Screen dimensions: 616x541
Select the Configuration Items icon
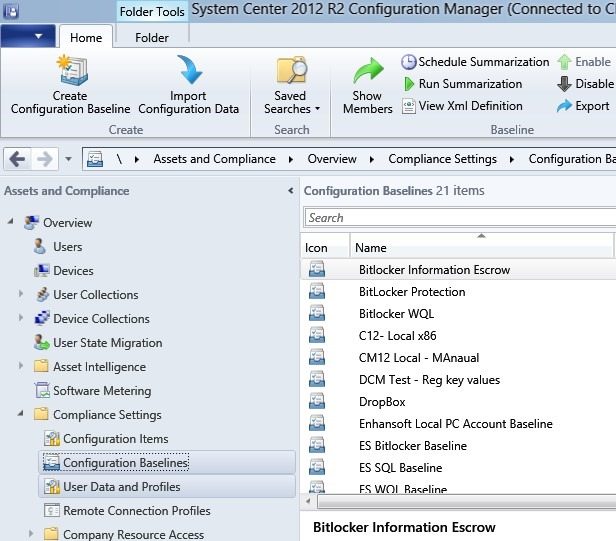pyautogui.click(x=52, y=438)
